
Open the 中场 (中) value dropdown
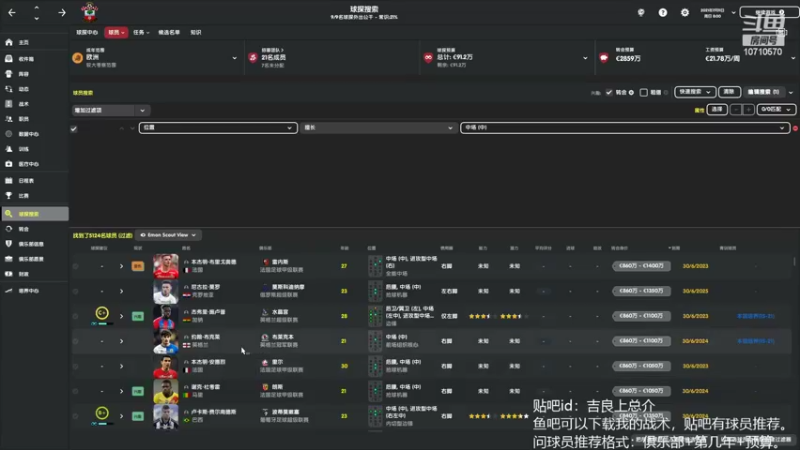click(x=625, y=128)
